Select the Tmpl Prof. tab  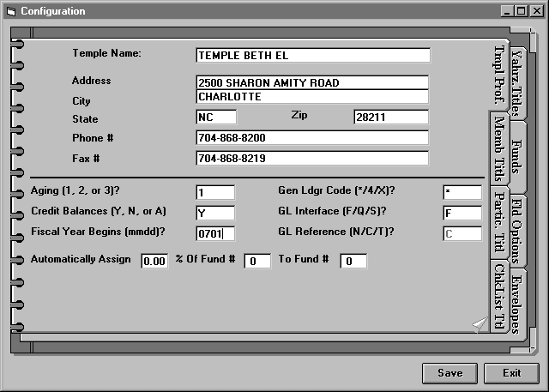pyautogui.click(x=498, y=75)
